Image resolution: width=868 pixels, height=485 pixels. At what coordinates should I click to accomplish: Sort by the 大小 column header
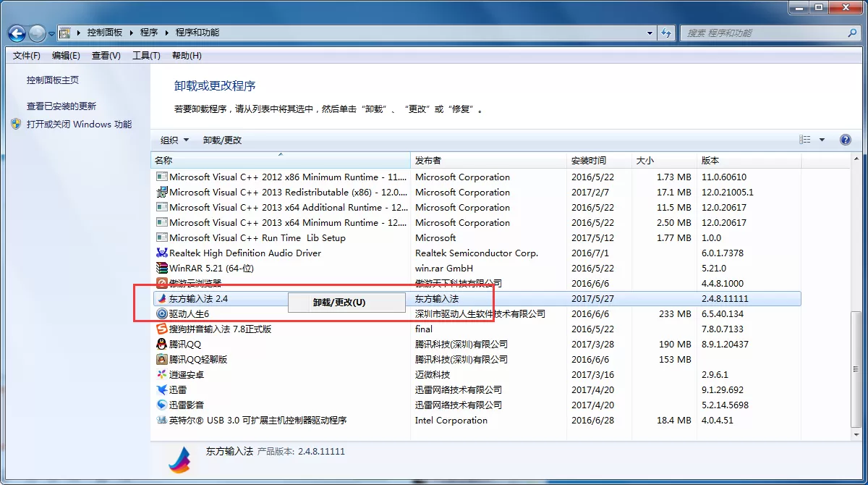pos(664,160)
